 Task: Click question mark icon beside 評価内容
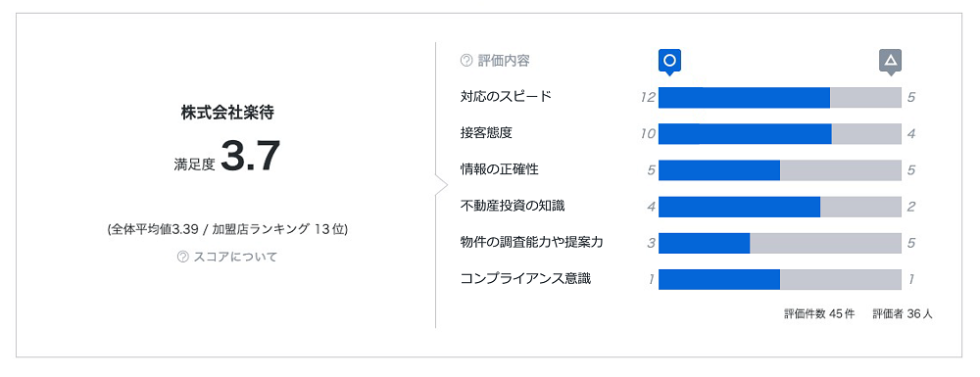(x=465, y=61)
